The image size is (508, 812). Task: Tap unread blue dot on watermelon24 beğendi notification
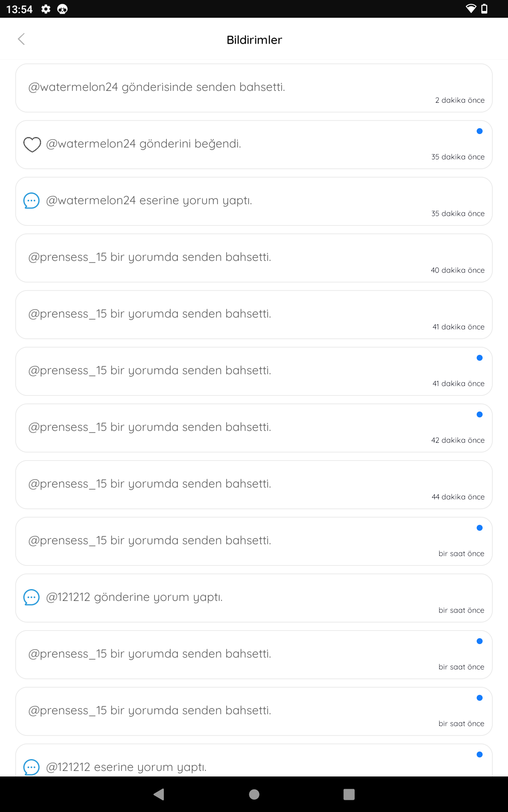[480, 131]
